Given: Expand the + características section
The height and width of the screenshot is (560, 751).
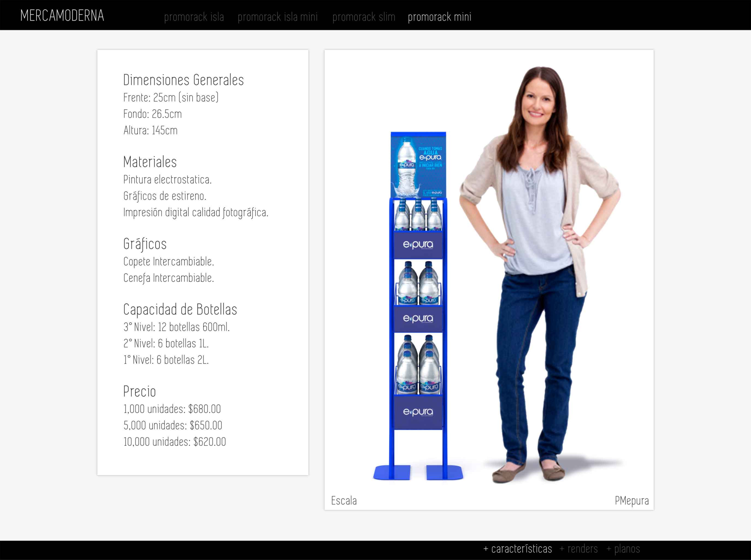Looking at the screenshot, I should [517, 548].
